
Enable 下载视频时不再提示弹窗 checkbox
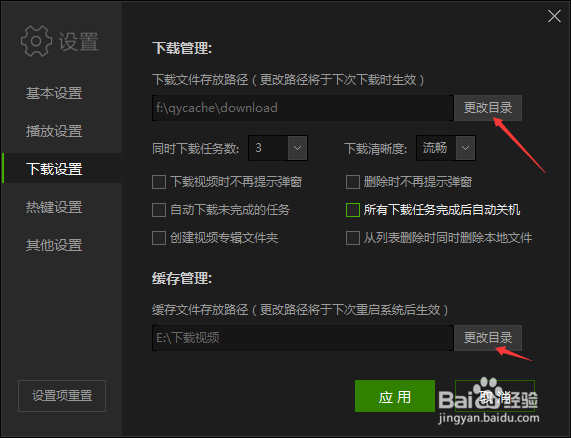pyautogui.click(x=159, y=182)
